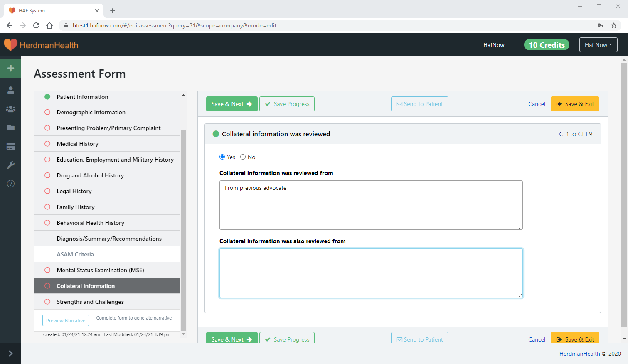
Task: Open the single user icon in sidebar
Action: 11,90
